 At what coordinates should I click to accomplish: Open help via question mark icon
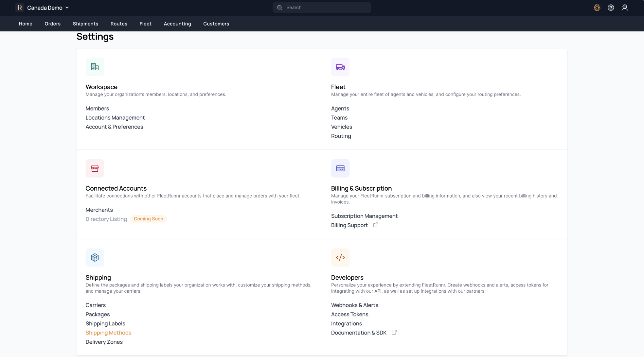tap(611, 8)
